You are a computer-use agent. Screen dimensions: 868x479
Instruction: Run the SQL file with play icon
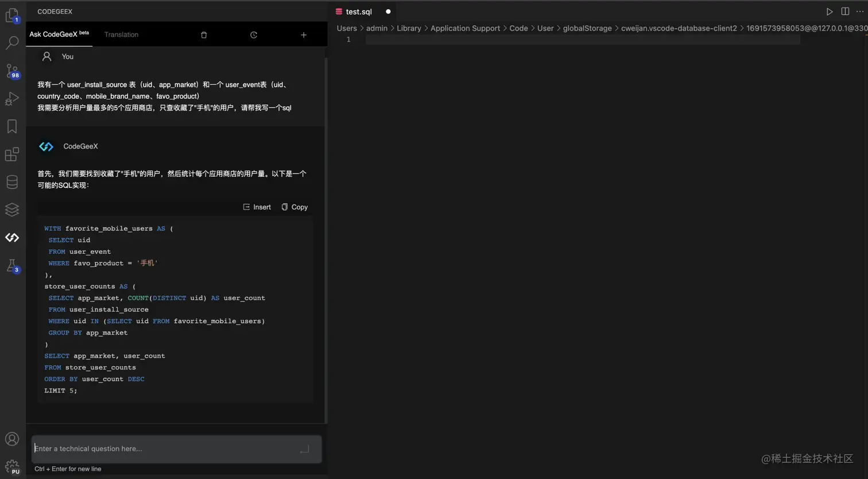[x=830, y=11]
